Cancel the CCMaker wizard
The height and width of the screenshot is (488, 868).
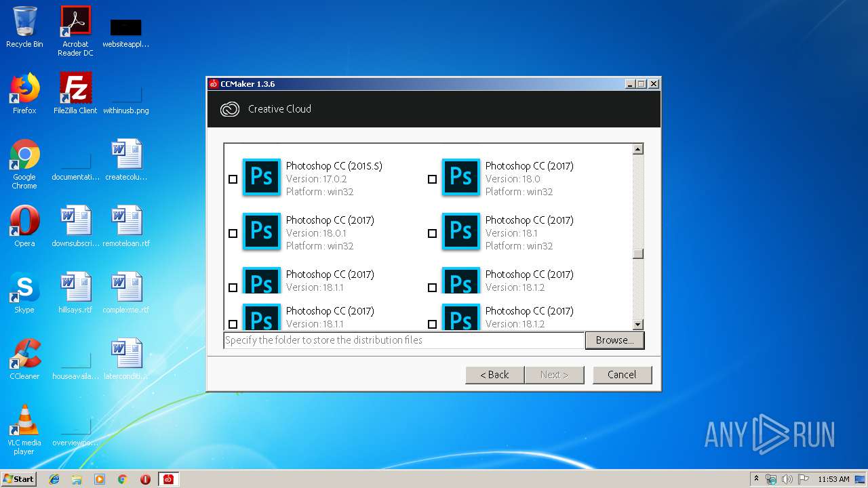(x=622, y=375)
